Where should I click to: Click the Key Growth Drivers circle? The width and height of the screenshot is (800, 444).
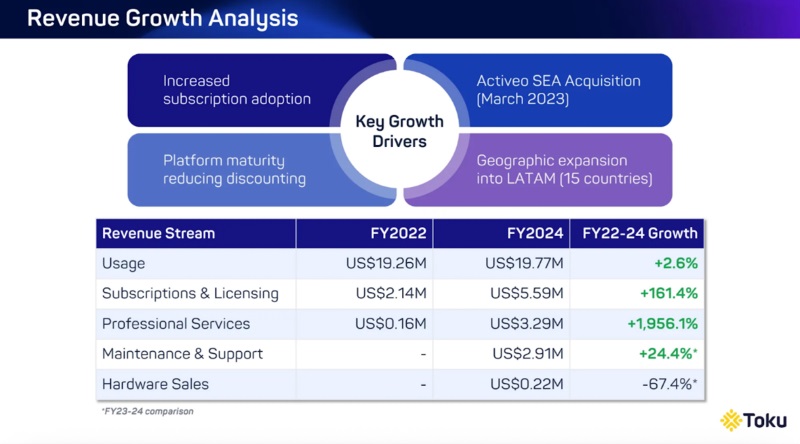[x=399, y=131]
